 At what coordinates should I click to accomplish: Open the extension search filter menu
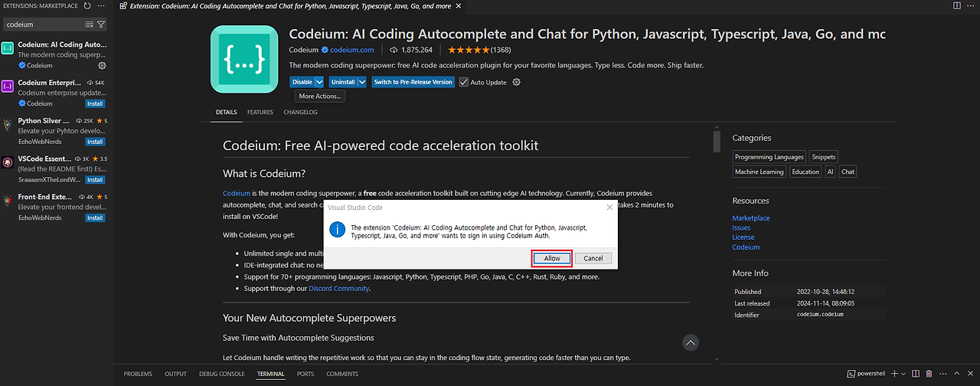(x=101, y=25)
